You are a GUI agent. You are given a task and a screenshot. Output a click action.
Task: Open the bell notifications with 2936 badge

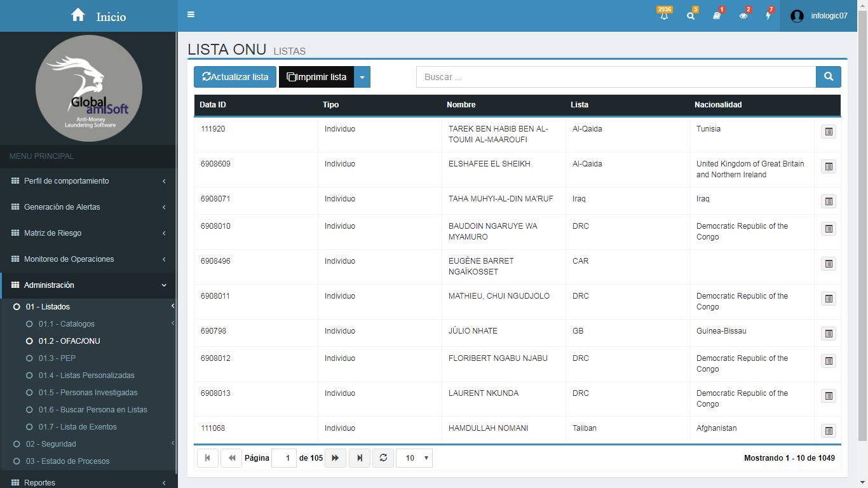tap(664, 16)
